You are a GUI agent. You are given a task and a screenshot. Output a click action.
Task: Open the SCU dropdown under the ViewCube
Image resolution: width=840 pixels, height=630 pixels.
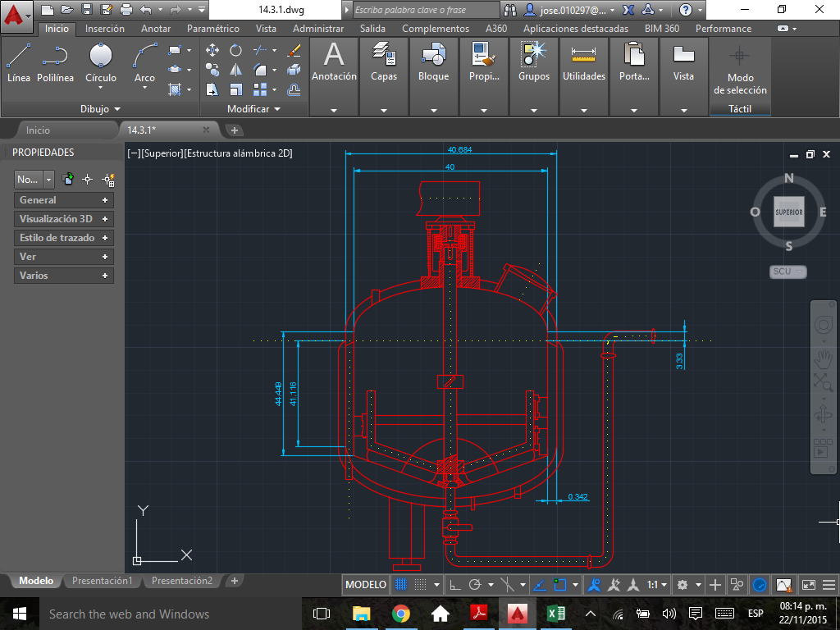(788, 272)
